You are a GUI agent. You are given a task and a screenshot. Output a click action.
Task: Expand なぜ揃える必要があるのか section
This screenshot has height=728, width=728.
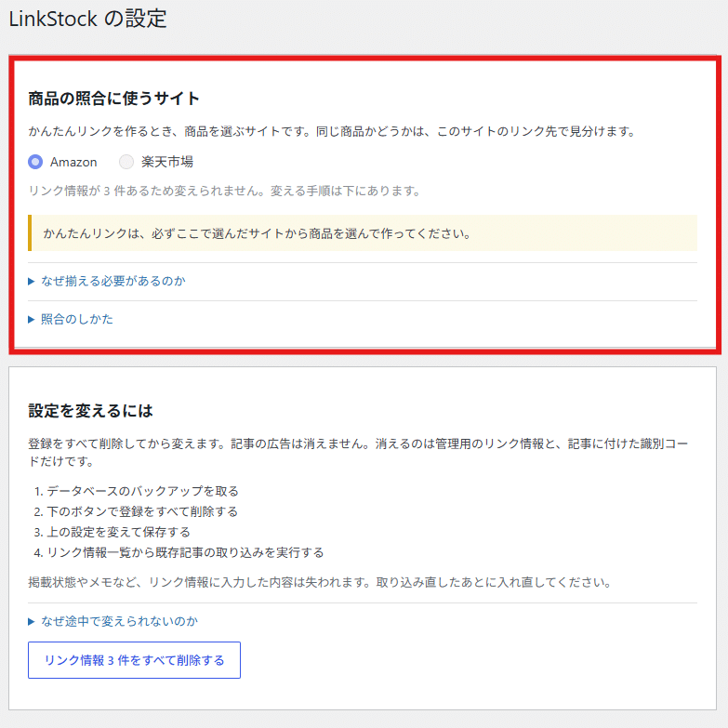[107, 282]
